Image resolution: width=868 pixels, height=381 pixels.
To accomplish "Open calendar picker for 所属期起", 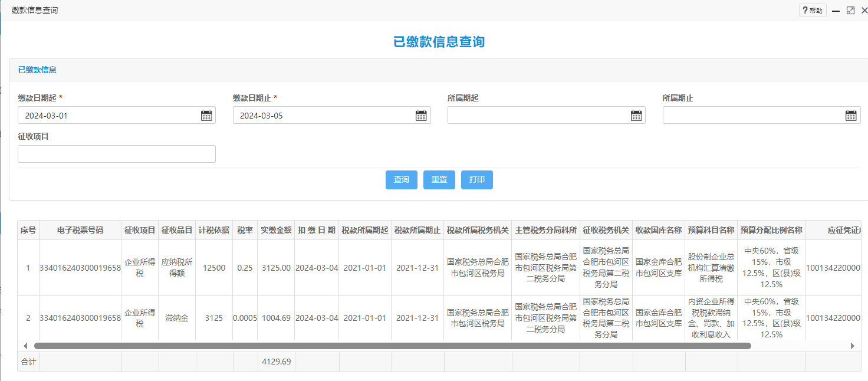I will pyautogui.click(x=636, y=116).
